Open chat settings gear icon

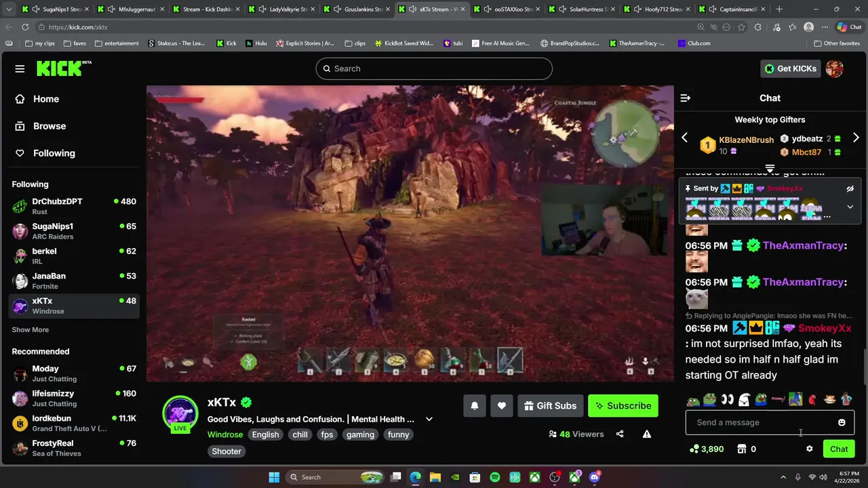[x=809, y=449]
